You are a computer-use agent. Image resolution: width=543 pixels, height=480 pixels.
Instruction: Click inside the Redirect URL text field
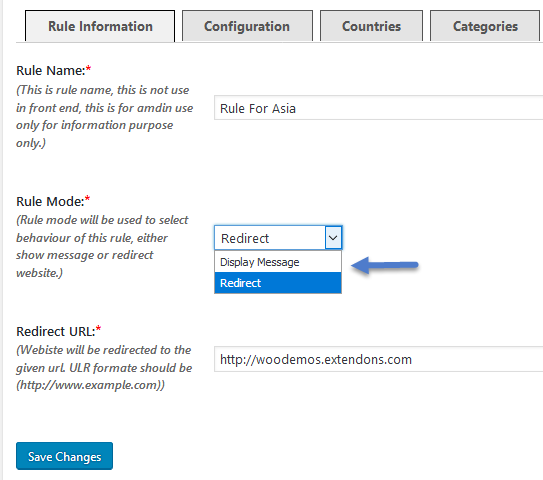point(378,359)
